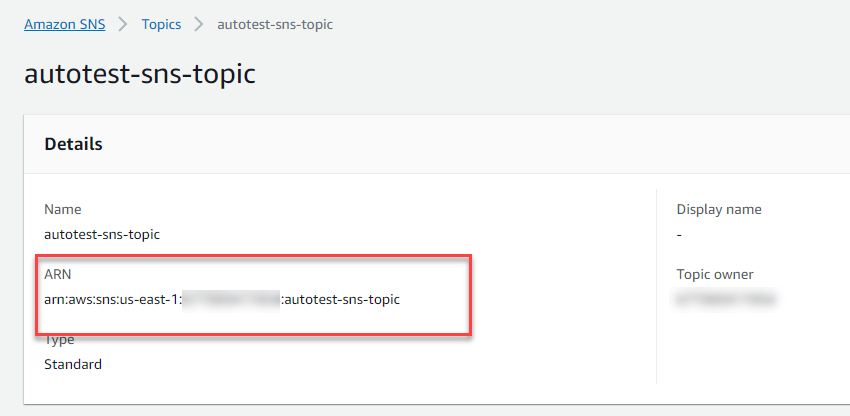The width and height of the screenshot is (850, 416).
Task: Click the blurred account ID in the ARN
Action: click(231, 299)
